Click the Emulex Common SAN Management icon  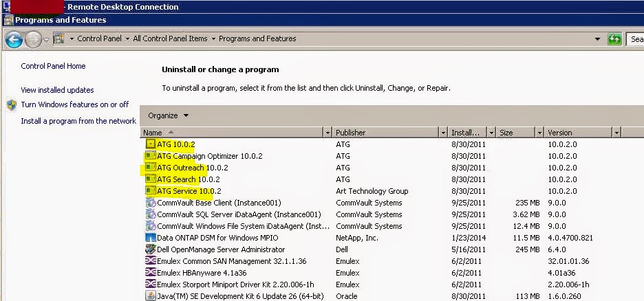151,261
